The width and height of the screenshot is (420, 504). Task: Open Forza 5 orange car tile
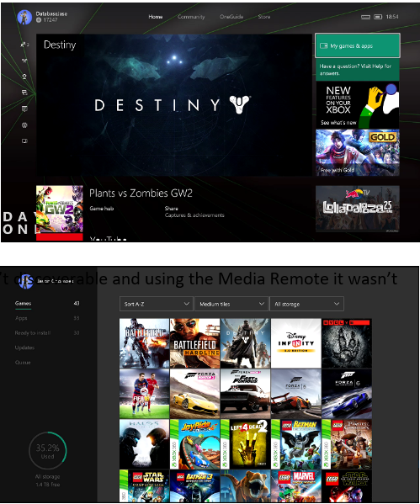tap(296, 394)
